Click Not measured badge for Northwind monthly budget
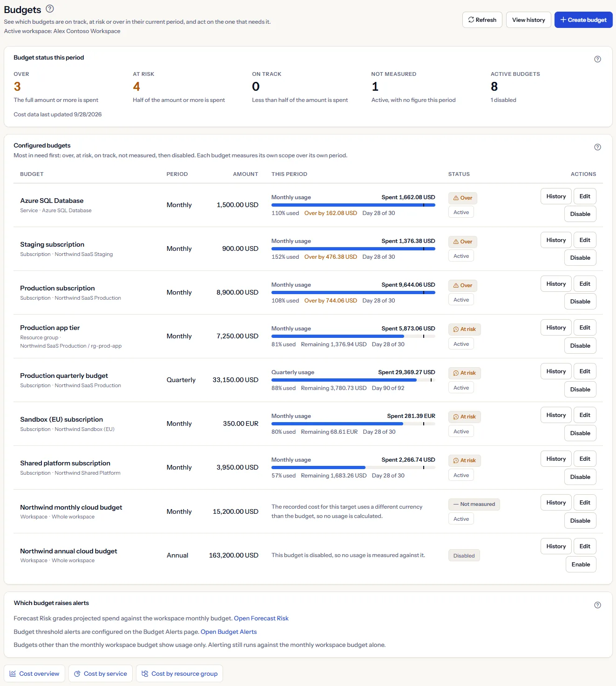The width and height of the screenshot is (616, 686). pos(474,504)
